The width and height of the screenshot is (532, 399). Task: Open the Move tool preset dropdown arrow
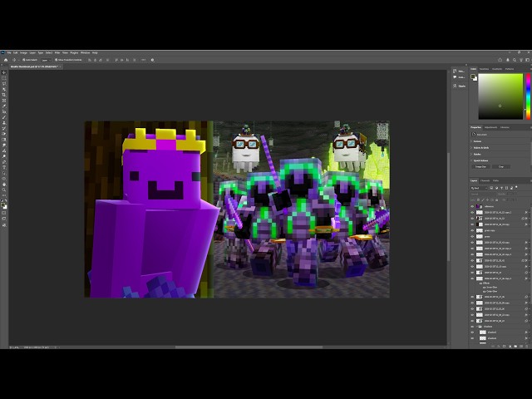(18, 60)
